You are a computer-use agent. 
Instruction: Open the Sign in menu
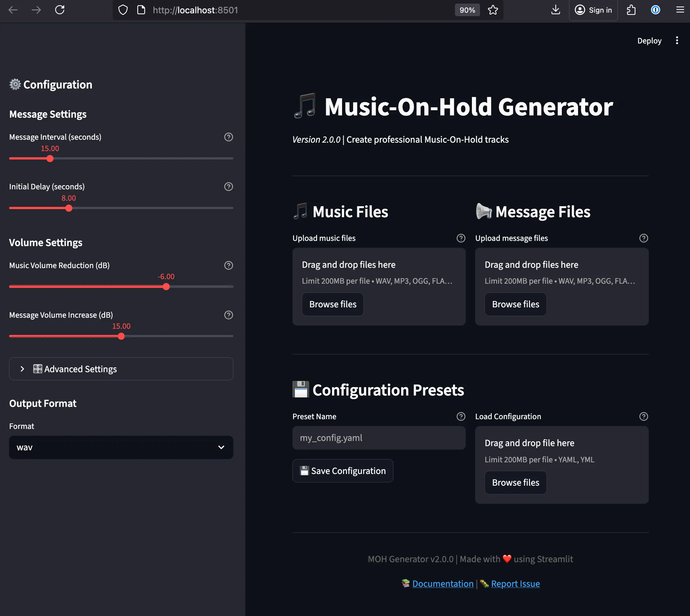point(593,10)
